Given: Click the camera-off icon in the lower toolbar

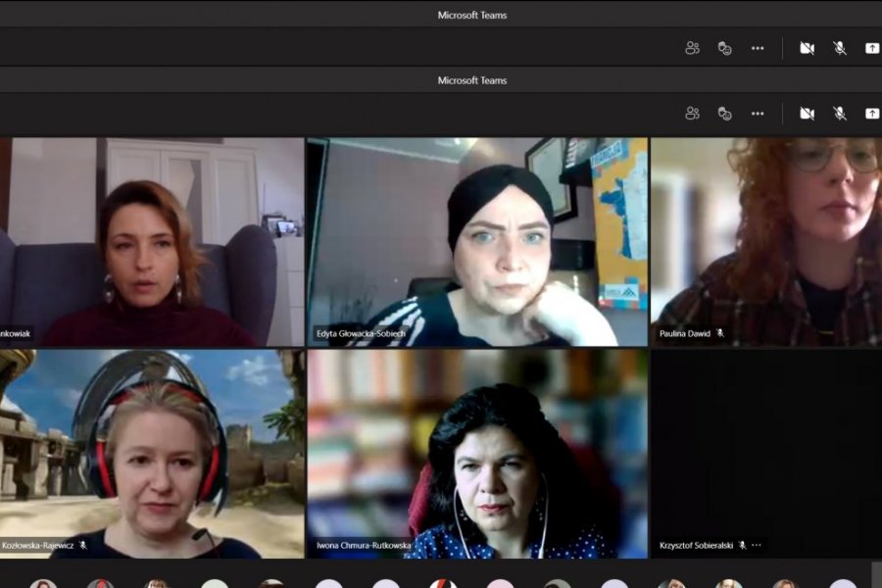Looking at the screenshot, I should click(x=807, y=114).
